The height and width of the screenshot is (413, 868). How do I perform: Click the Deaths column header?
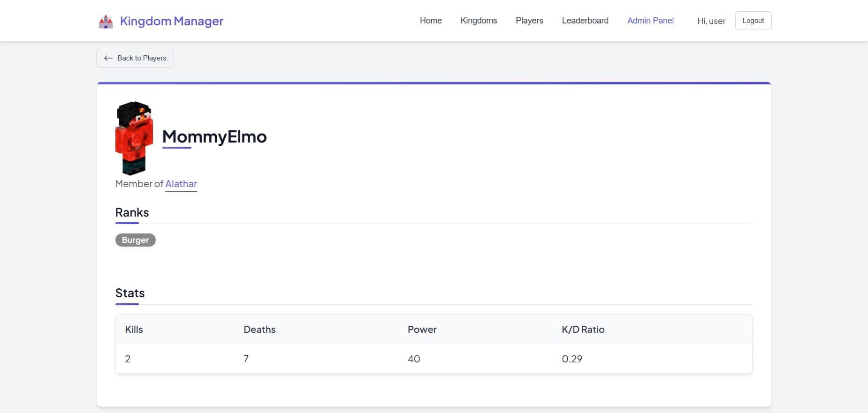pyautogui.click(x=259, y=330)
